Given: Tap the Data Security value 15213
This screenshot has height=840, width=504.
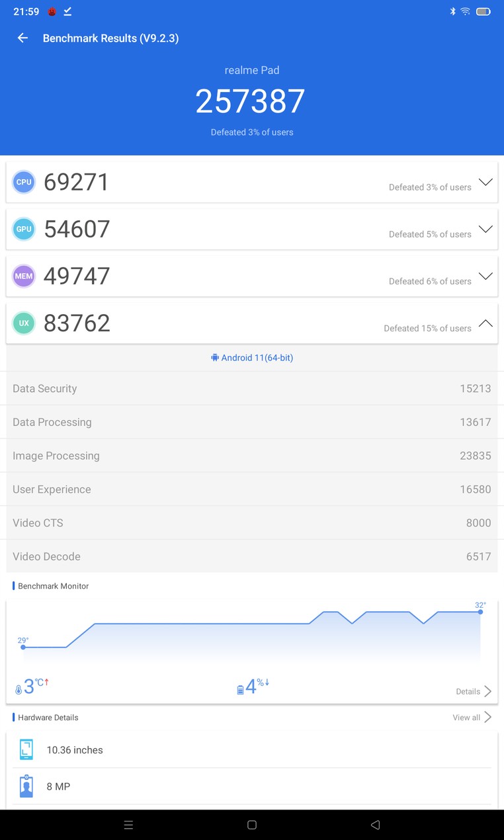Looking at the screenshot, I should 476,388.
